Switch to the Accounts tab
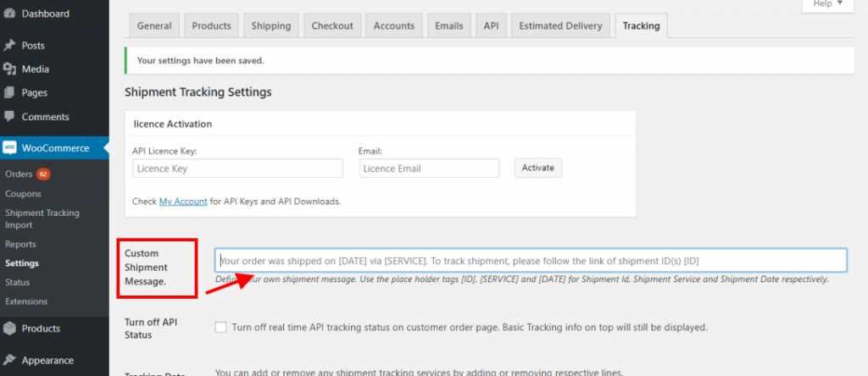 (394, 25)
